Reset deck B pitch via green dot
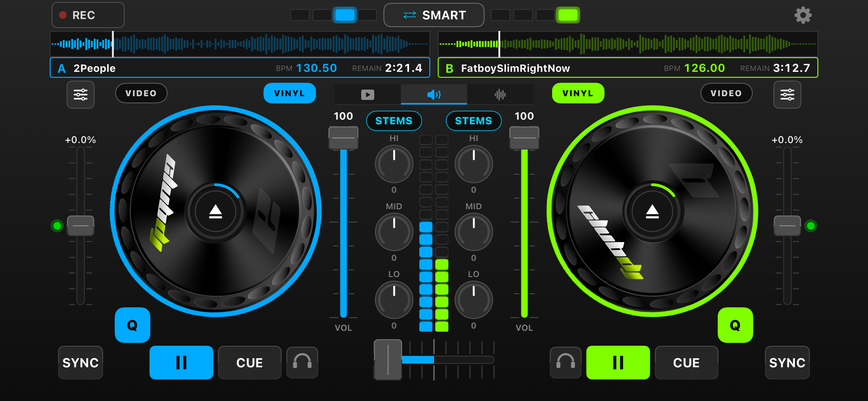The image size is (868, 401). coord(811,225)
